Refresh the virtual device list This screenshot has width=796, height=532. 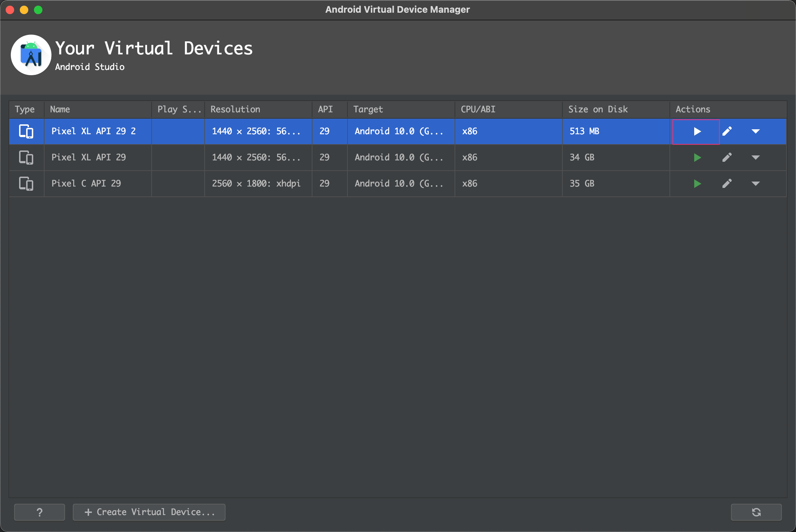click(756, 512)
